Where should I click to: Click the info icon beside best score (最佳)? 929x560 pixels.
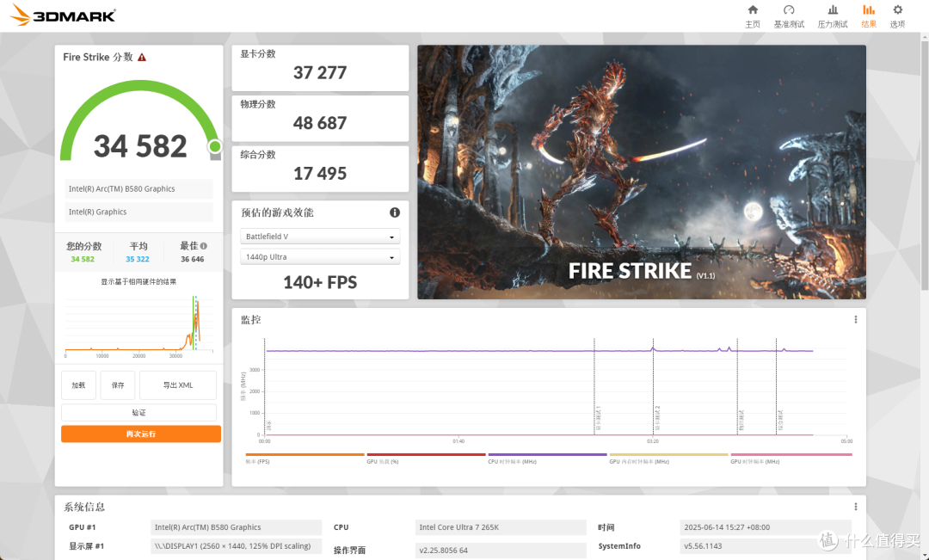204,246
